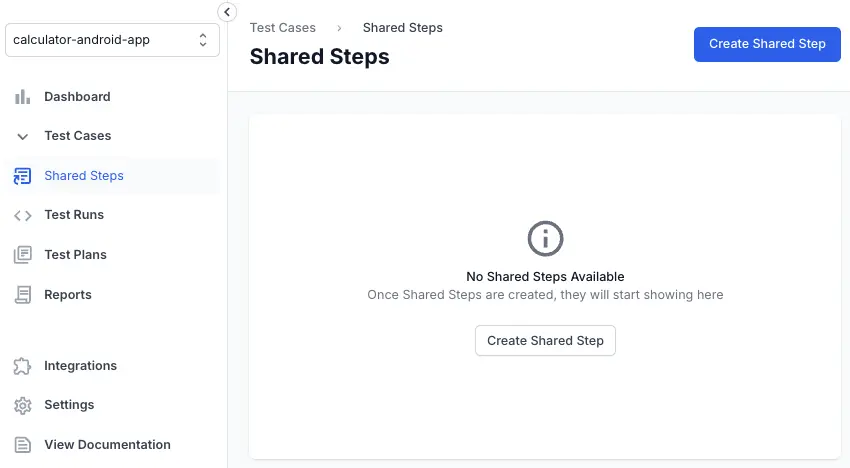This screenshot has height=468, width=850.
Task: Click the Shared Steps sidebar icon
Action: click(x=22, y=176)
